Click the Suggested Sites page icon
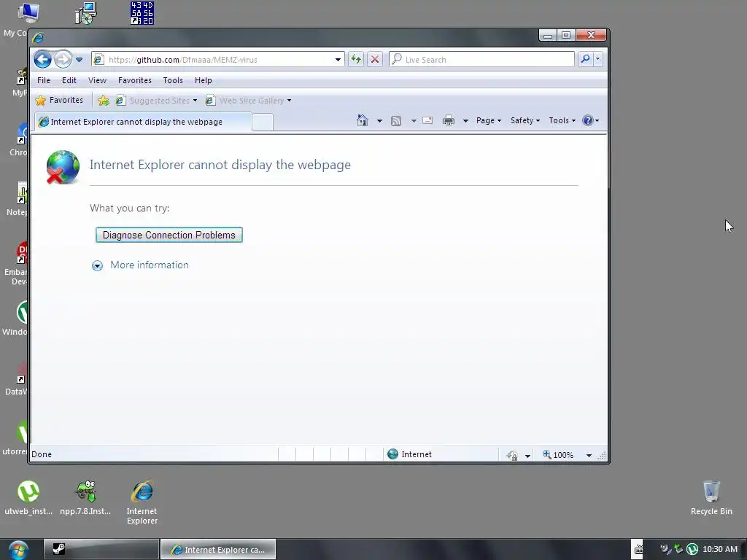 tap(120, 101)
